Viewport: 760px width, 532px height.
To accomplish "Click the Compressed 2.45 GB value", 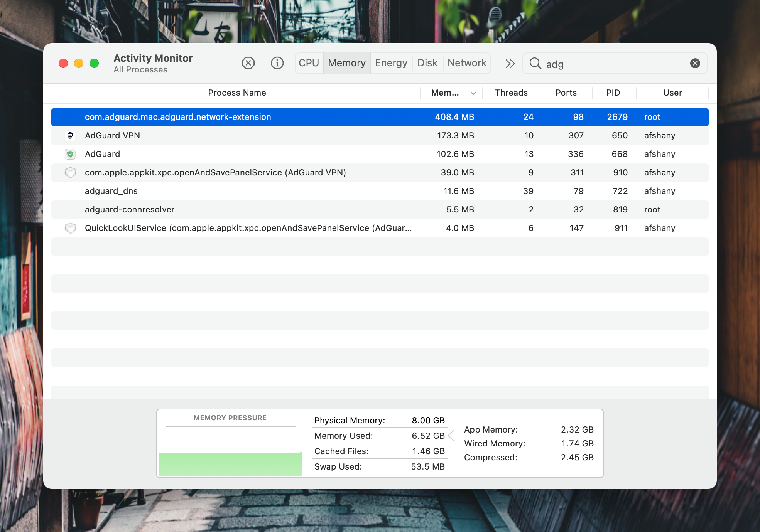I will tap(577, 457).
